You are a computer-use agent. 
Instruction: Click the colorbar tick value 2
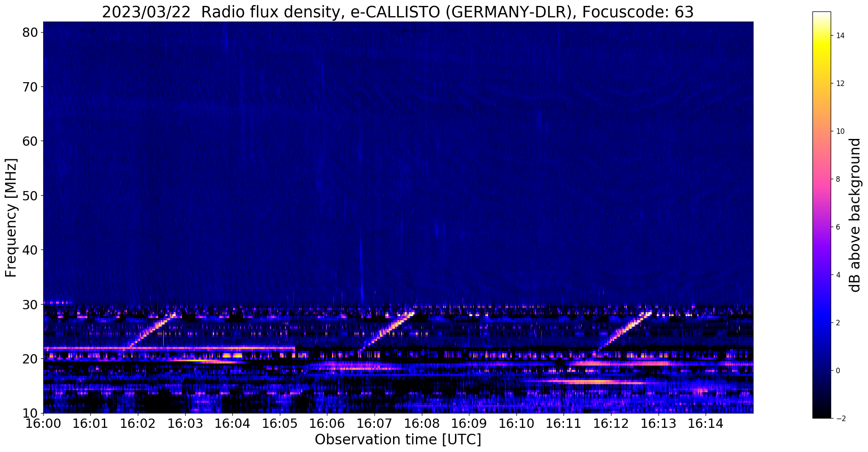[x=837, y=323]
